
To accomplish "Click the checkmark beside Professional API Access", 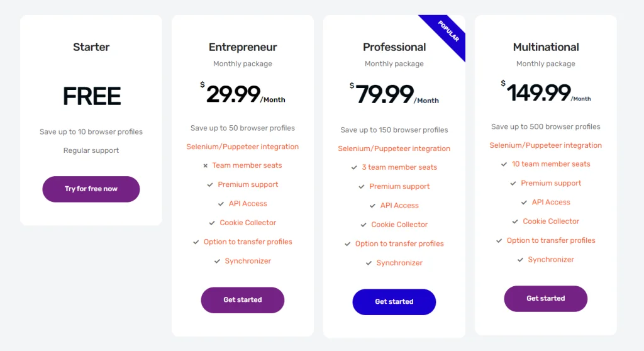I will pos(373,206).
